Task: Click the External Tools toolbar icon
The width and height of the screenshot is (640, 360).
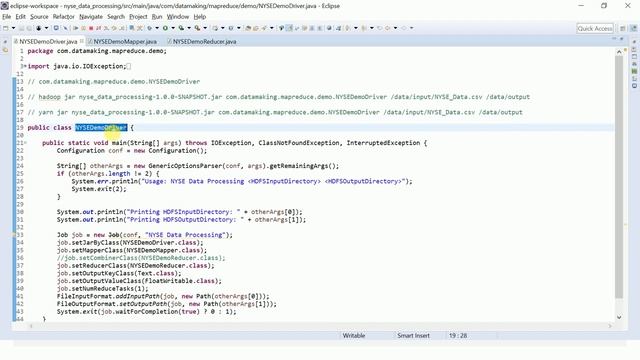Action: coord(197,28)
